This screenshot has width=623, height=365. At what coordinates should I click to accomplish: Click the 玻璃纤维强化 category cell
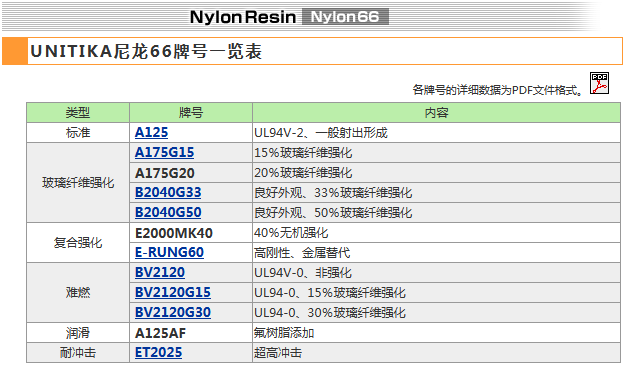(78, 183)
